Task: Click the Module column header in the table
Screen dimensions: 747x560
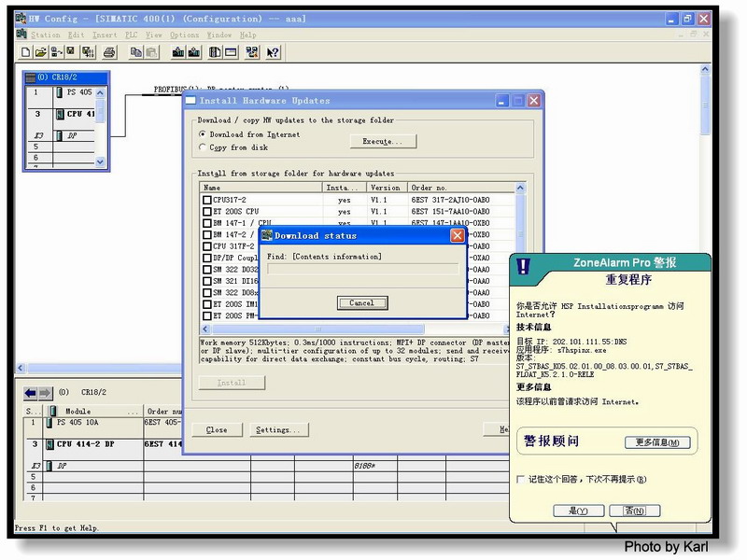Action: [x=92, y=411]
